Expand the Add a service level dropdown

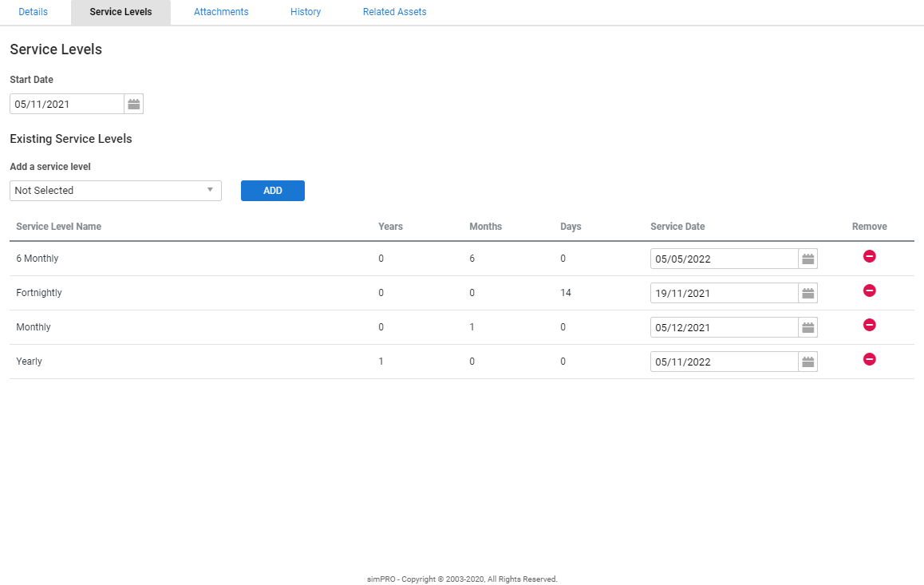[x=116, y=190]
